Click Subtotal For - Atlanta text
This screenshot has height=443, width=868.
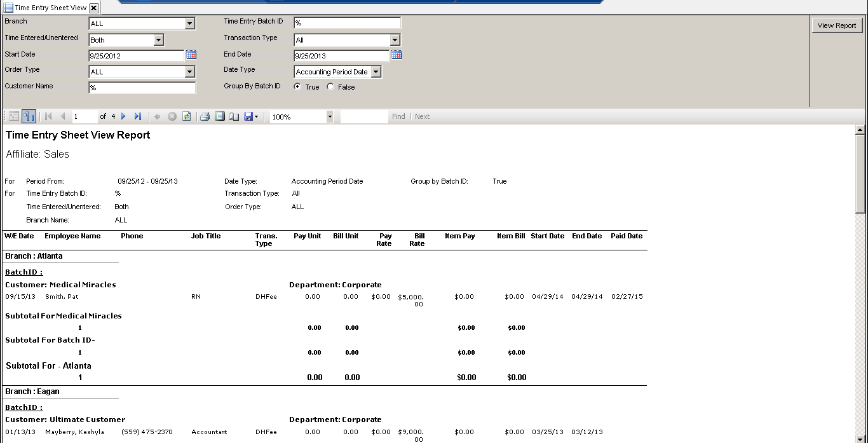point(48,365)
